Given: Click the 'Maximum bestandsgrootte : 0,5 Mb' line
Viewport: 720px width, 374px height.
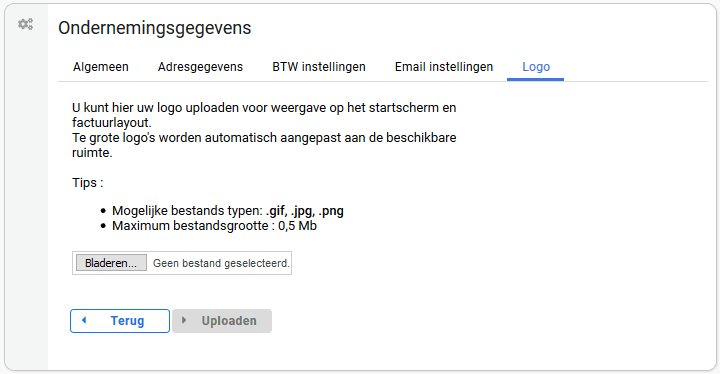Looking at the screenshot, I should point(214,226).
